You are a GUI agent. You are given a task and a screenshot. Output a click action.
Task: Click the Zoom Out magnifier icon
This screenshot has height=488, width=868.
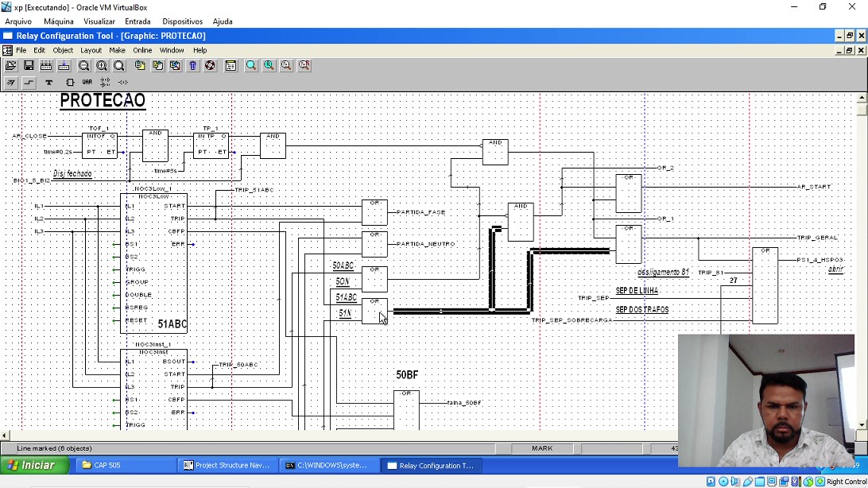pos(83,66)
